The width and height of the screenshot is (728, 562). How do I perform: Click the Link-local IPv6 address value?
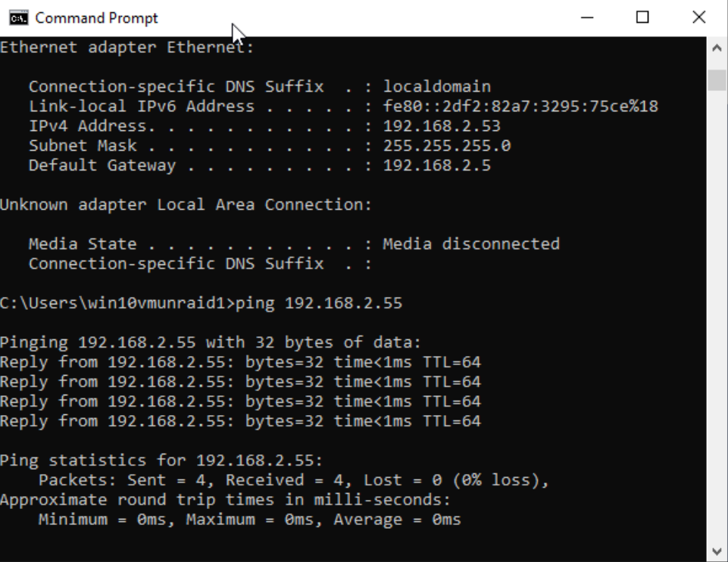[x=520, y=106]
